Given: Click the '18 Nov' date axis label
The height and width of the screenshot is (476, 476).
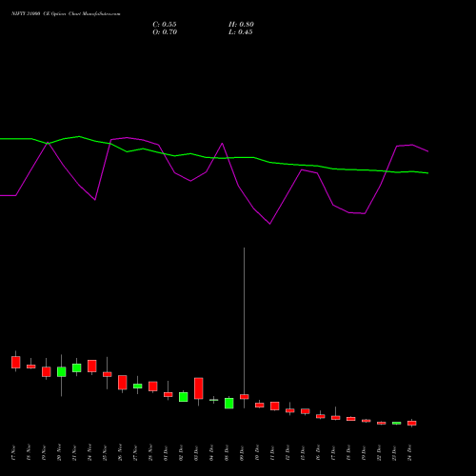Looking at the screenshot, I should tap(29, 453).
